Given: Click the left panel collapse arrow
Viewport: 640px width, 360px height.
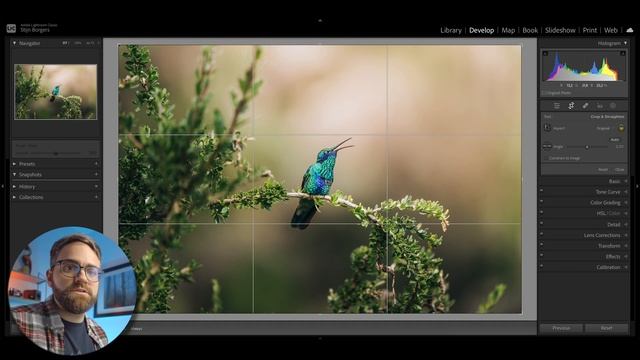Looking at the screenshot, I should pyautogui.click(x=3, y=187).
